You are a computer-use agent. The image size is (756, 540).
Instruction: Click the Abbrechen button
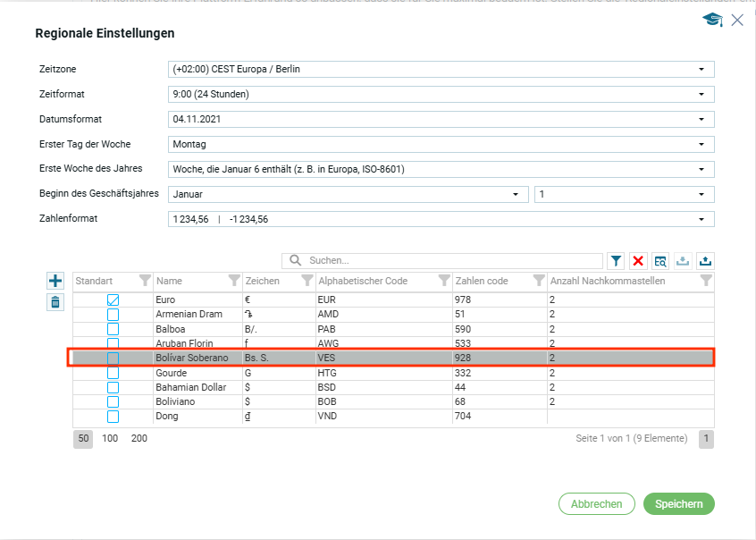pos(596,504)
